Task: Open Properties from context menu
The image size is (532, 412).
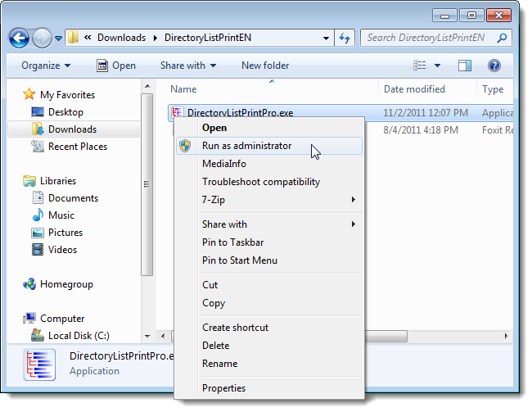Action: [269, 388]
